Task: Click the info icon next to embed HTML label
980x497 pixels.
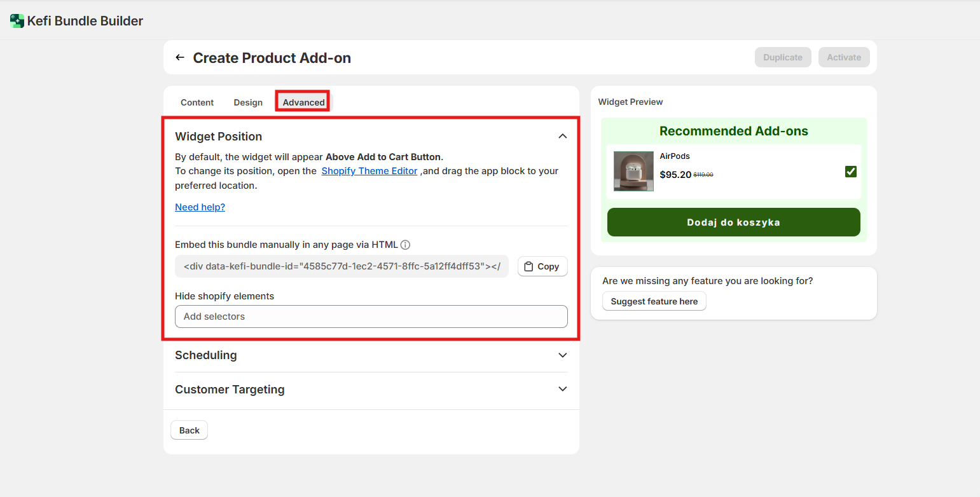Action: click(405, 245)
